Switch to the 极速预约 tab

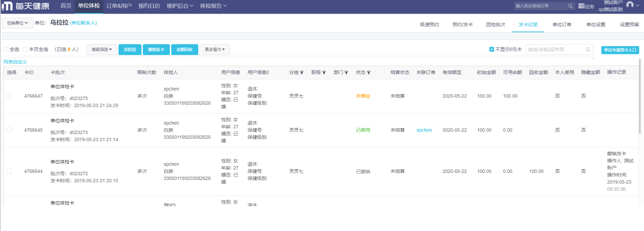(430, 25)
